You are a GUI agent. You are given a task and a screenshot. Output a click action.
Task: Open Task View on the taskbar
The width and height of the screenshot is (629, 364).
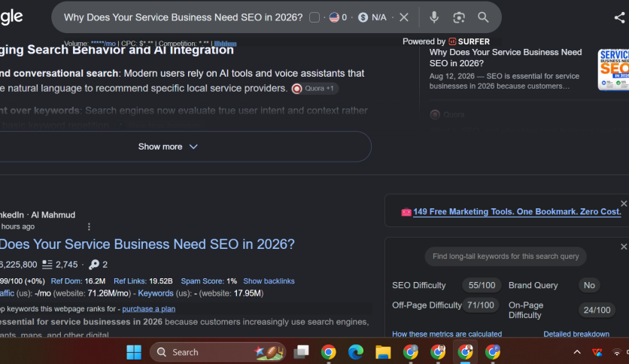[x=301, y=353]
